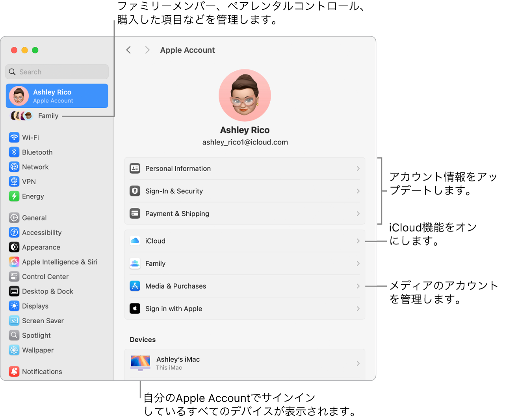Screen dimensions: 505x420
Task: Click the Accessibility icon
Action: tap(14, 233)
